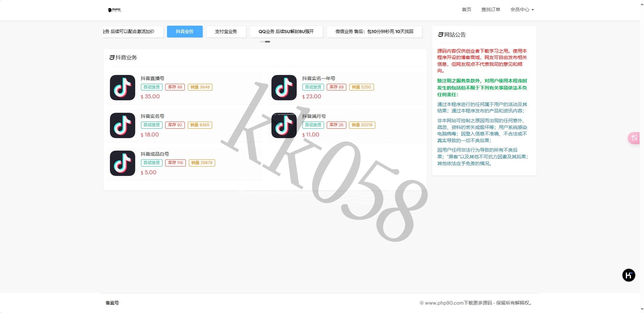Open 查找订单 in the top navigation
The height and width of the screenshot is (313, 644).
tap(491, 9)
